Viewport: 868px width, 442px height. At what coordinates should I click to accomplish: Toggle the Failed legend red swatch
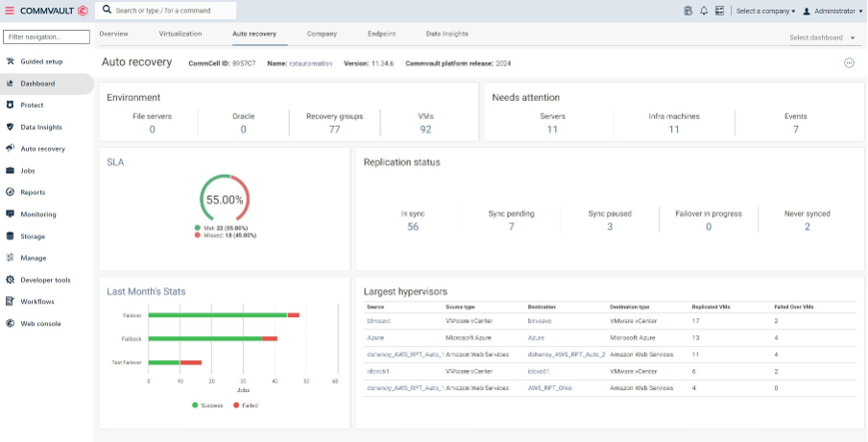point(236,405)
